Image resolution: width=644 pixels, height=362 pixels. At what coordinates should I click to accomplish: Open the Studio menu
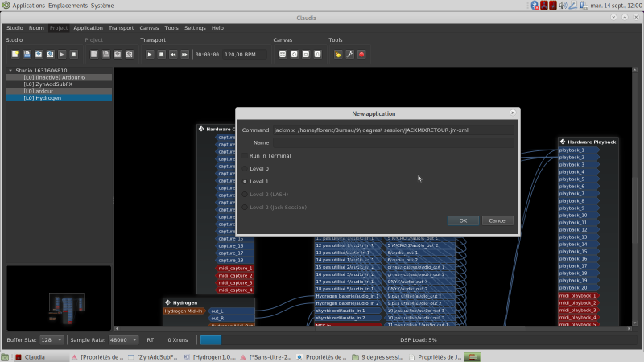(x=14, y=28)
